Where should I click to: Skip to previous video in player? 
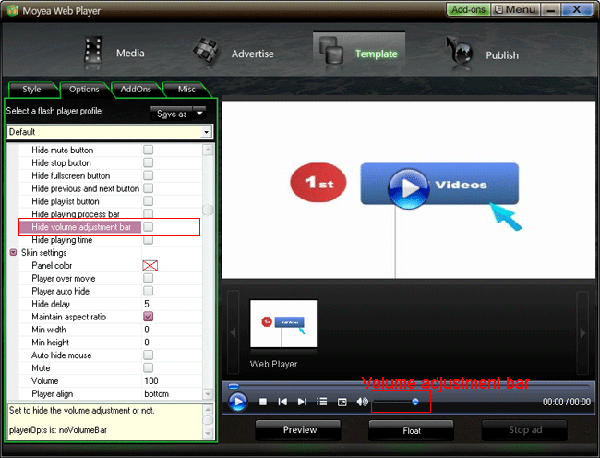point(282,402)
